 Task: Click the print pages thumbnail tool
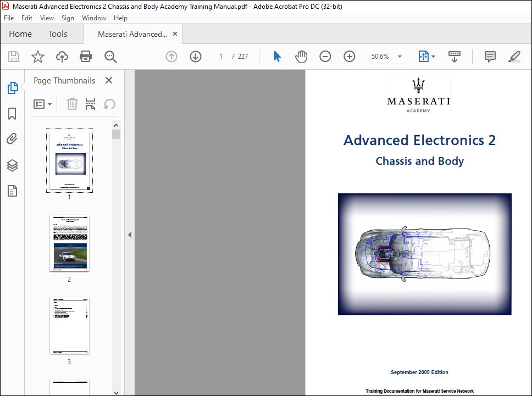point(90,104)
